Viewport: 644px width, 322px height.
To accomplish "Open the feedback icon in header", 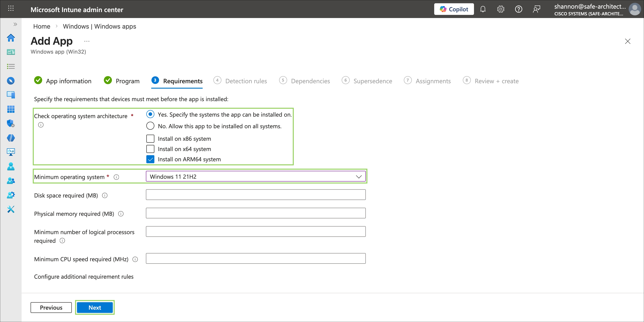I will point(536,9).
